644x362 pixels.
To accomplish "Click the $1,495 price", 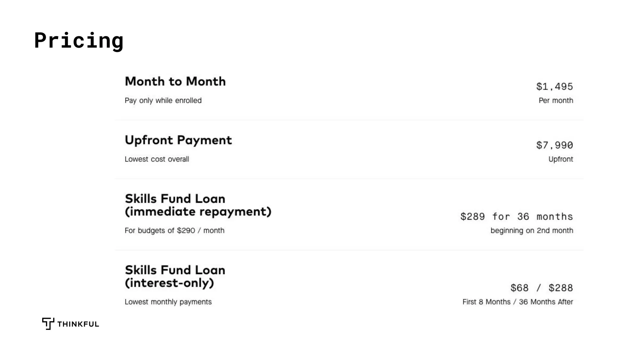I will [x=554, y=86].
